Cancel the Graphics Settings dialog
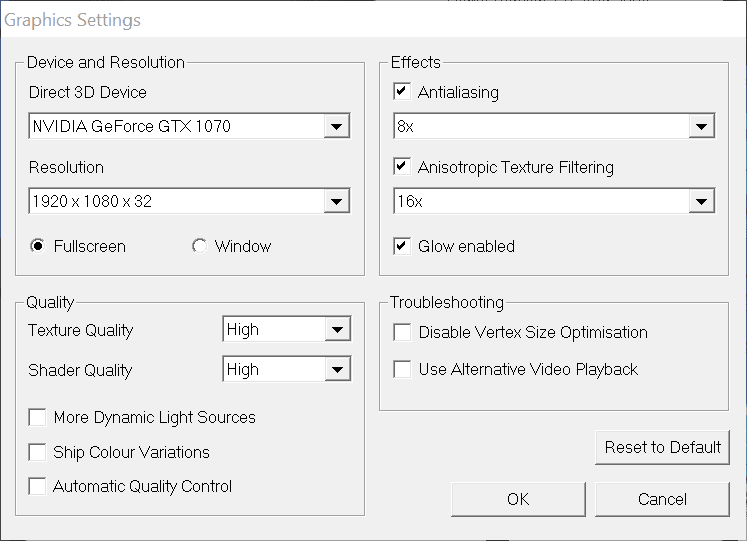 pos(662,499)
